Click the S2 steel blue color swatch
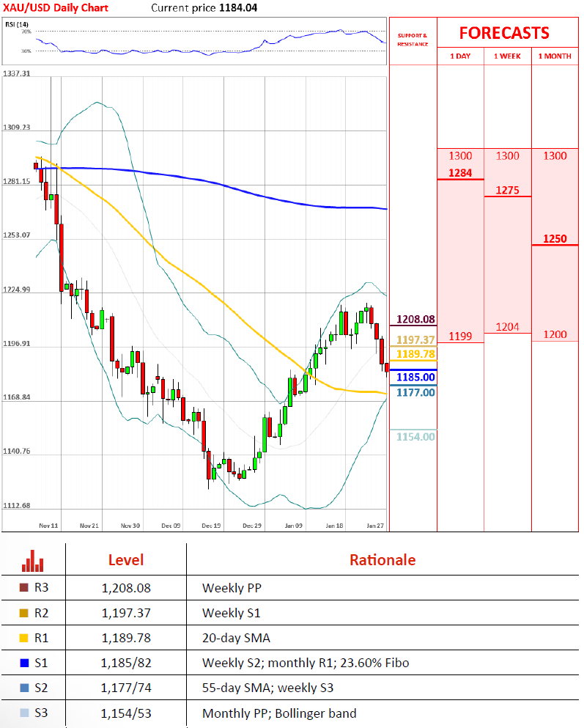 click(x=25, y=688)
